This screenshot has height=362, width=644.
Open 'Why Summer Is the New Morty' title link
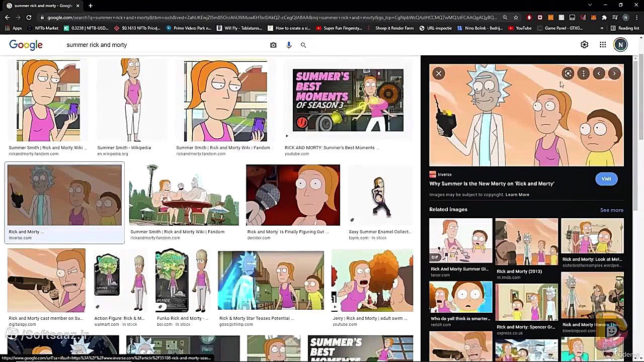[x=492, y=184]
